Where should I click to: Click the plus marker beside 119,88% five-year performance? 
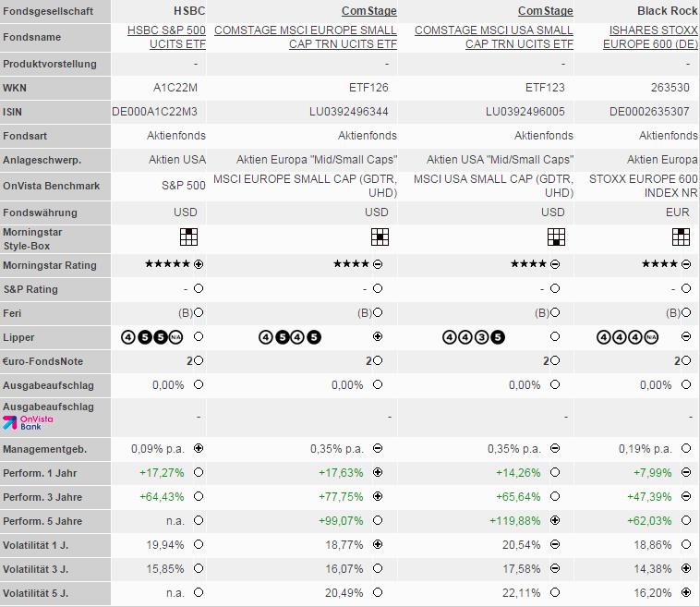pyautogui.click(x=555, y=520)
